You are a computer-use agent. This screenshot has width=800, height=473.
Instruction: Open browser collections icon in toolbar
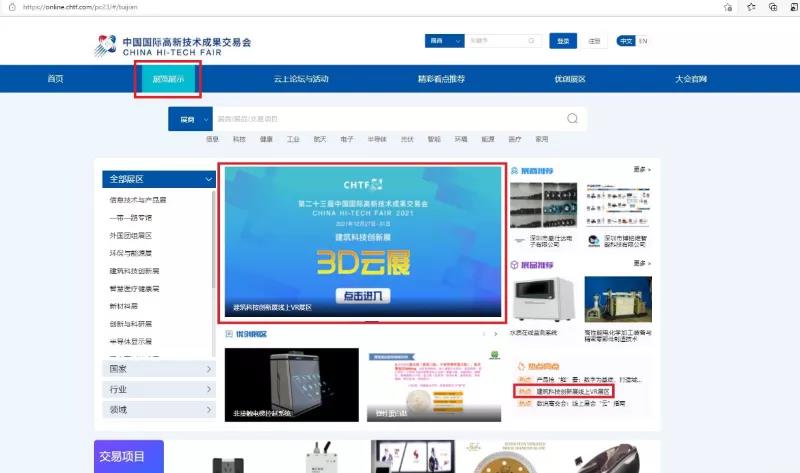772,7
